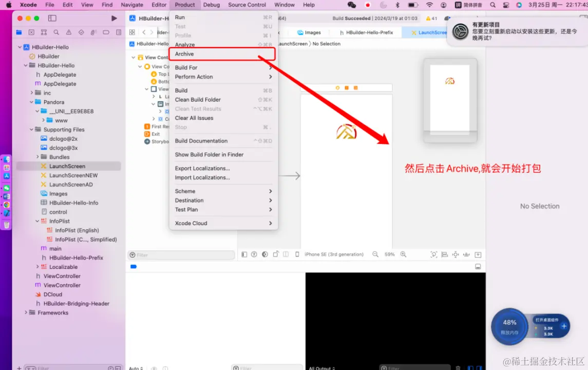Open the Symbol navigator
Image resolution: width=588 pixels, height=370 pixels.
(44, 32)
